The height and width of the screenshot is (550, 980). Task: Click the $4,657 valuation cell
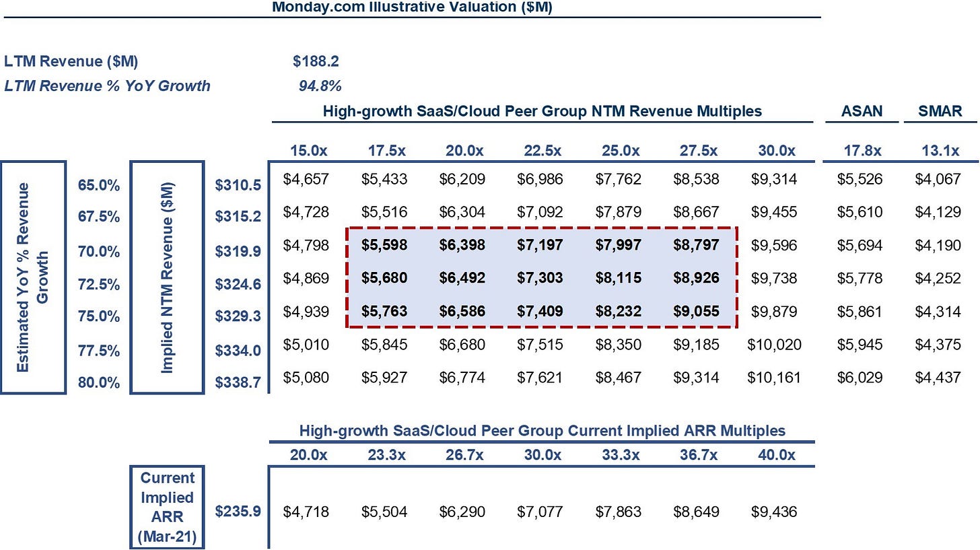pyautogui.click(x=306, y=179)
